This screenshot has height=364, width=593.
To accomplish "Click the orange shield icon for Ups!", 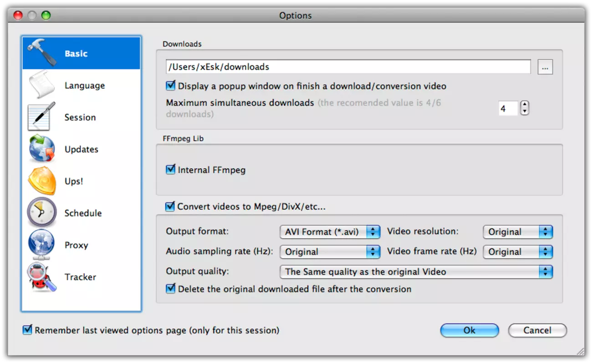I will (42, 181).
